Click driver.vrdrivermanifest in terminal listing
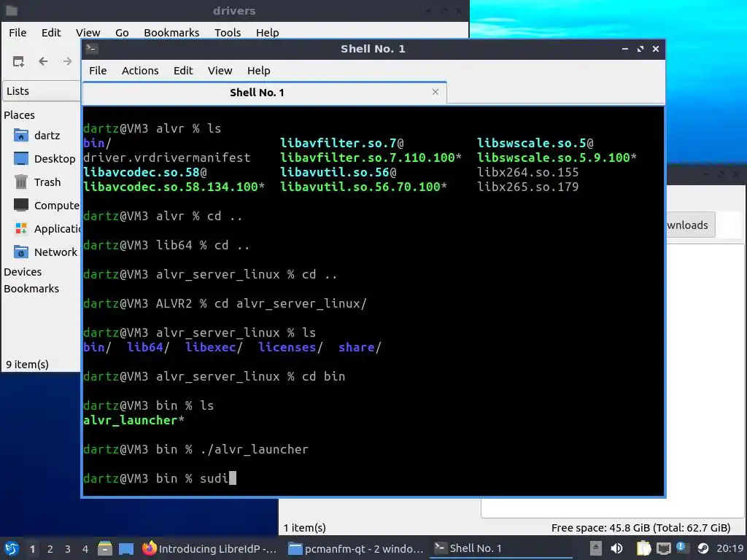Image resolution: width=747 pixels, height=560 pixels. pyautogui.click(x=167, y=157)
